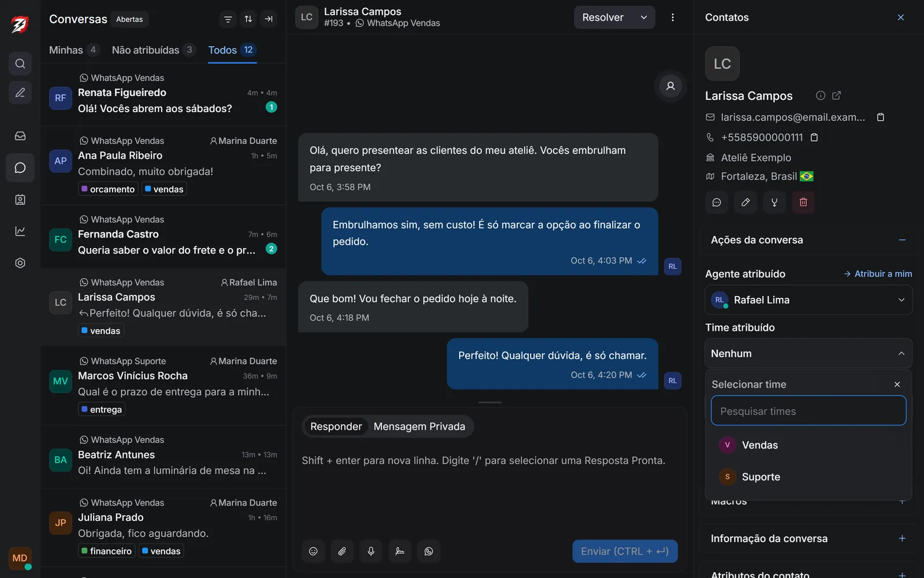Viewport: 924px width, 578px height.
Task: Open the Resolver dropdown arrow
Action: tap(644, 17)
